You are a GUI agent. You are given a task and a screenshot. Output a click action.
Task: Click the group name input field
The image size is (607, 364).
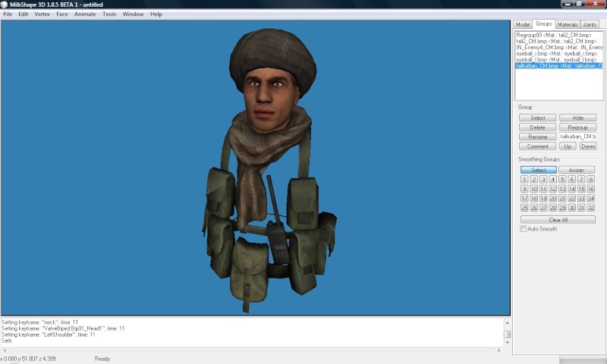pos(578,136)
